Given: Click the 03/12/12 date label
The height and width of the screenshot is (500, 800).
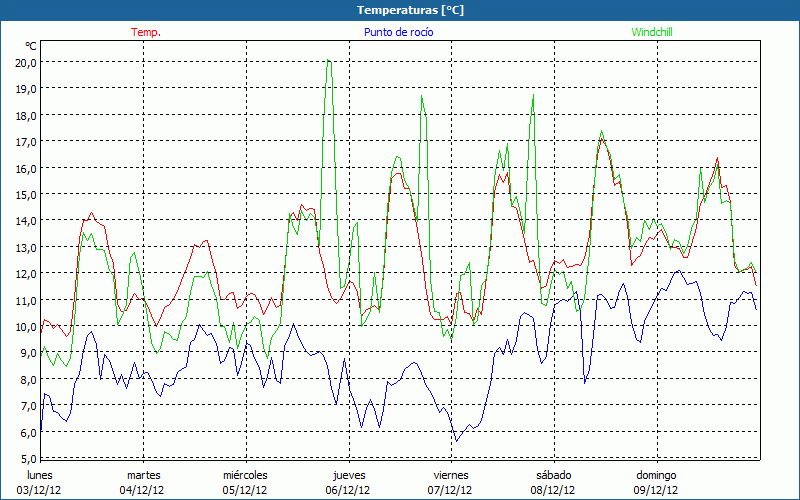Looking at the screenshot, I should [40, 490].
